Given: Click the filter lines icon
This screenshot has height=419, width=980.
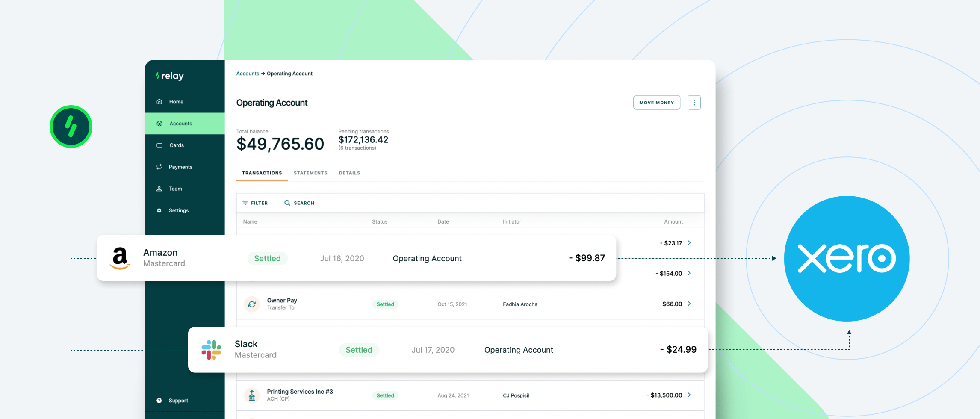Looking at the screenshot, I should (245, 203).
